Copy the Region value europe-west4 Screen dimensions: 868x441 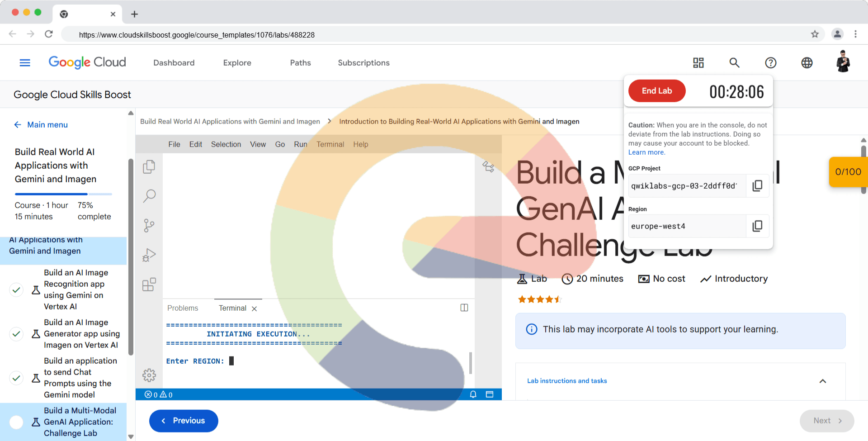tap(757, 226)
